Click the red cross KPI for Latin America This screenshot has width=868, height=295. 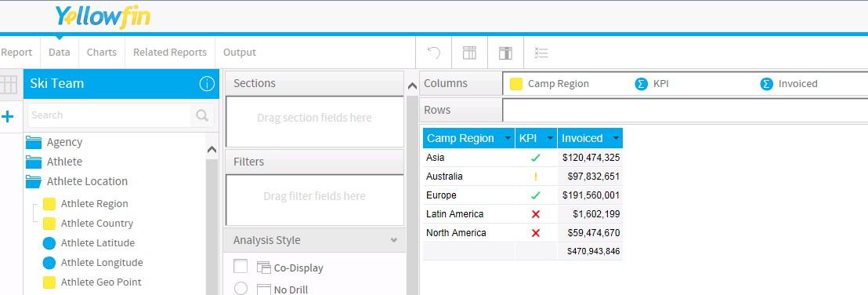tap(535, 214)
